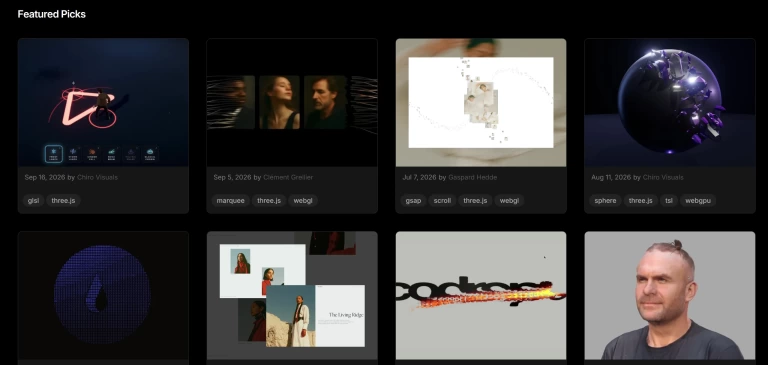Click the Aug 11, 2026 date text
Image resolution: width=768 pixels, height=365 pixels.
pos(611,177)
